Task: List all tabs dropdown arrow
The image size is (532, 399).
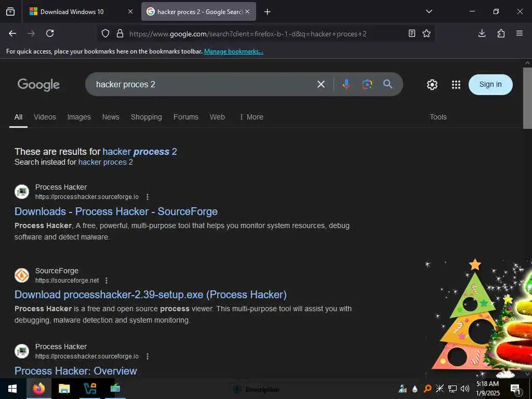Action: pos(429,11)
